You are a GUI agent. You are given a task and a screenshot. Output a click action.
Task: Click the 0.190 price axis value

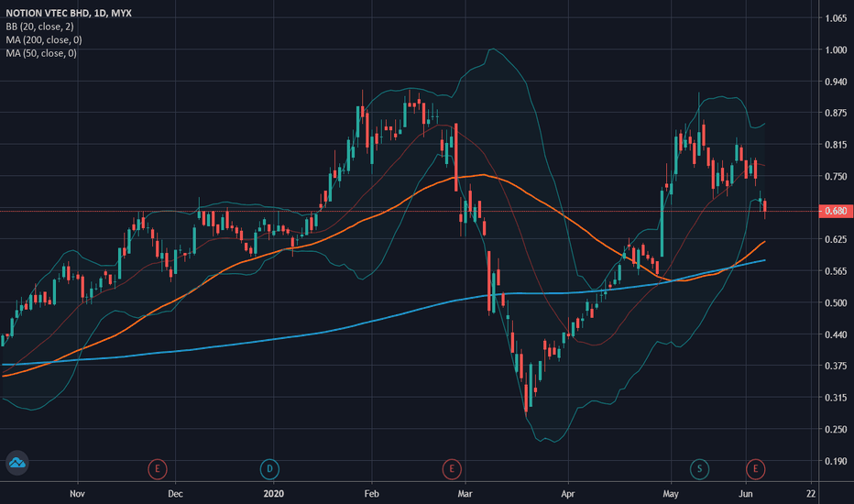[836, 461]
